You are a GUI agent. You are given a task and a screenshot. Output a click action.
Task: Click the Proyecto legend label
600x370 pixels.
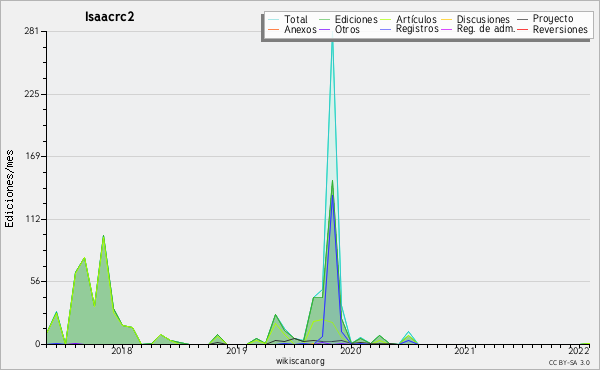tap(553, 18)
